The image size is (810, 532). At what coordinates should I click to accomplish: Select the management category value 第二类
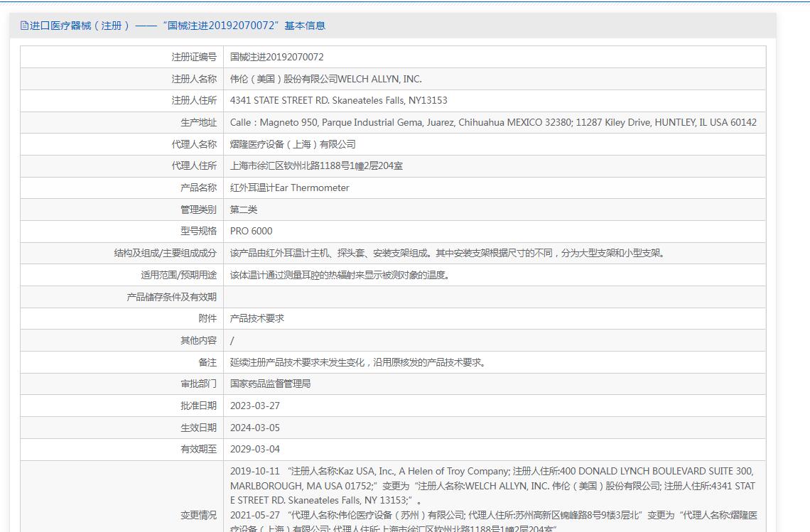[x=244, y=210]
